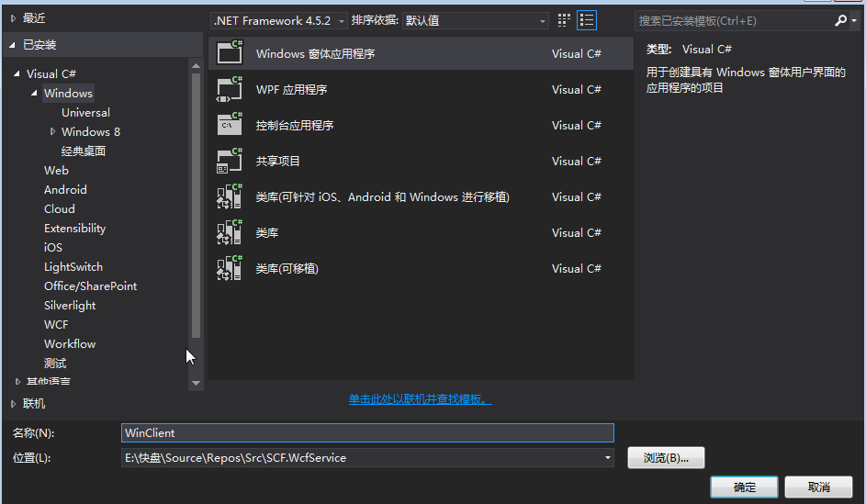This screenshot has height=504, width=866.
Task: Select the WPF 应用程序 template icon
Action: 230,89
